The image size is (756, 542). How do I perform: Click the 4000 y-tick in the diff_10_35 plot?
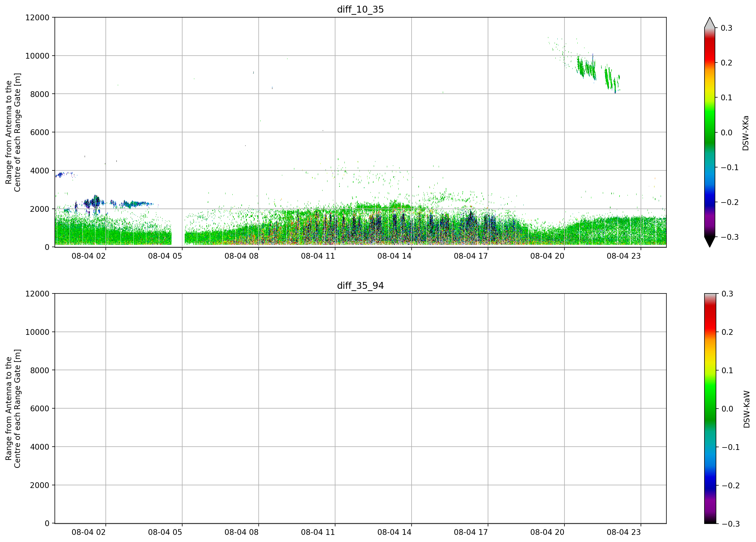click(40, 171)
